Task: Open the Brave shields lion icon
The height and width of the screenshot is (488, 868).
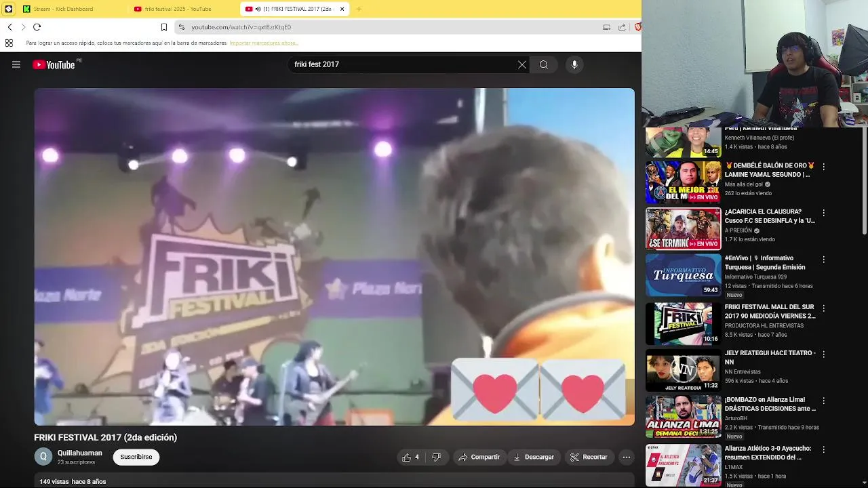Action: (637, 27)
